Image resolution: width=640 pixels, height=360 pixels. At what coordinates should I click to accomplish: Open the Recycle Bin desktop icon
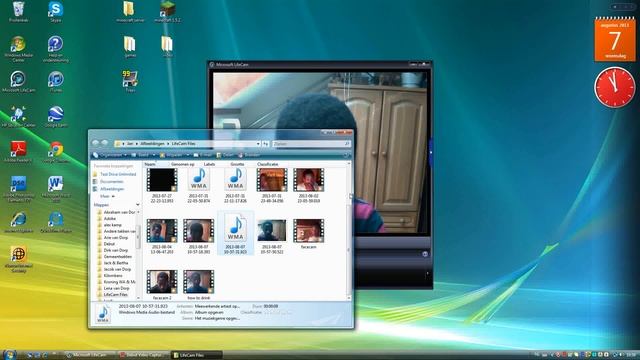pyautogui.click(x=18, y=11)
